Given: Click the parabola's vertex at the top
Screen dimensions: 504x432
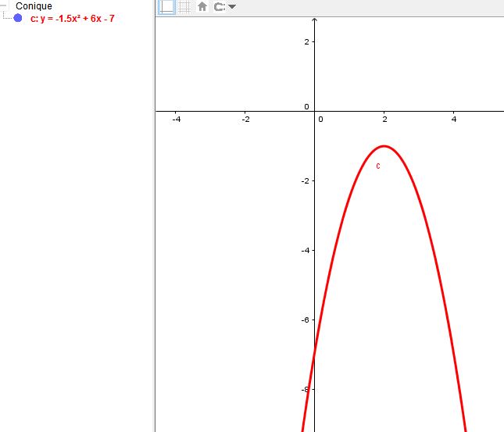Looking at the screenshot, I should click(384, 146).
